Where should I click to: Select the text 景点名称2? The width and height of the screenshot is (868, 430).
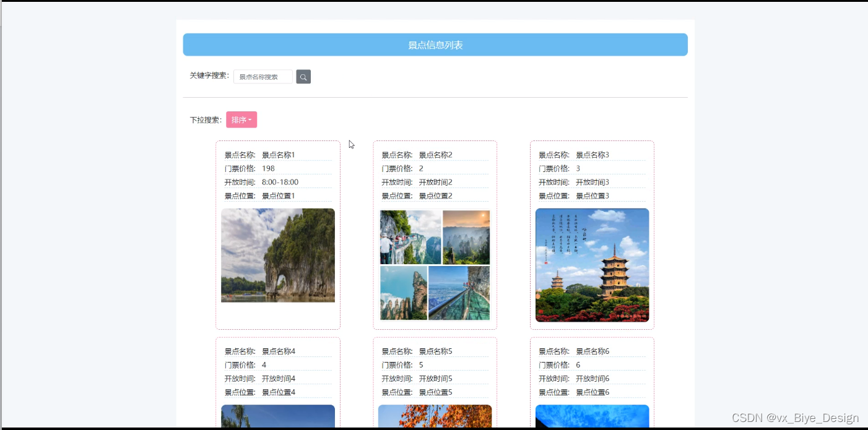(x=436, y=155)
